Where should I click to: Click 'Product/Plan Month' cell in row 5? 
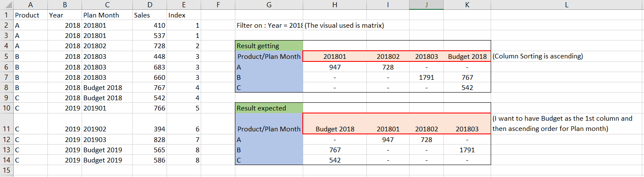coord(269,56)
